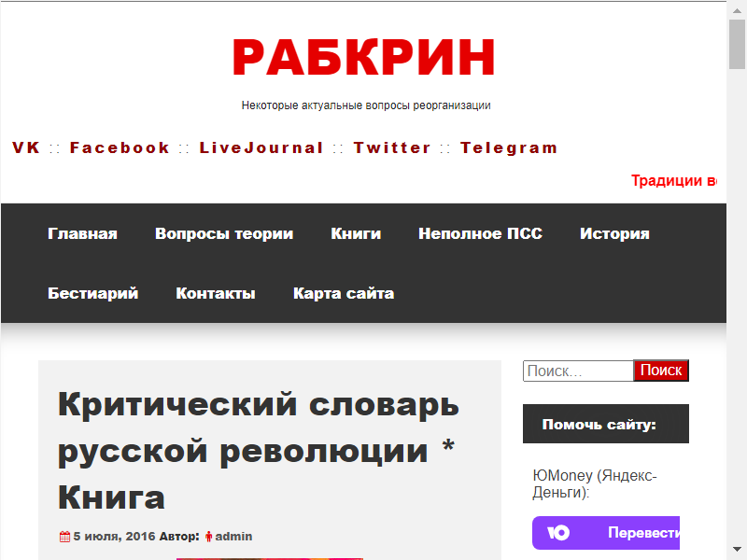
Task: Open the Контакты page
Action: tap(216, 293)
